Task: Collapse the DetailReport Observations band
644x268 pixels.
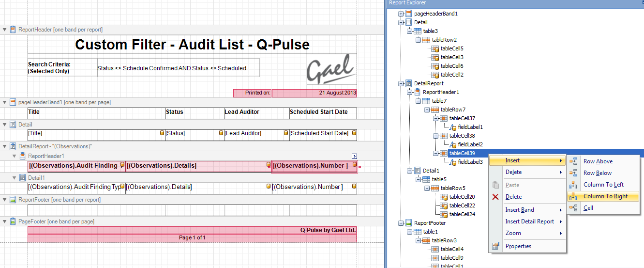Action: 5,146
